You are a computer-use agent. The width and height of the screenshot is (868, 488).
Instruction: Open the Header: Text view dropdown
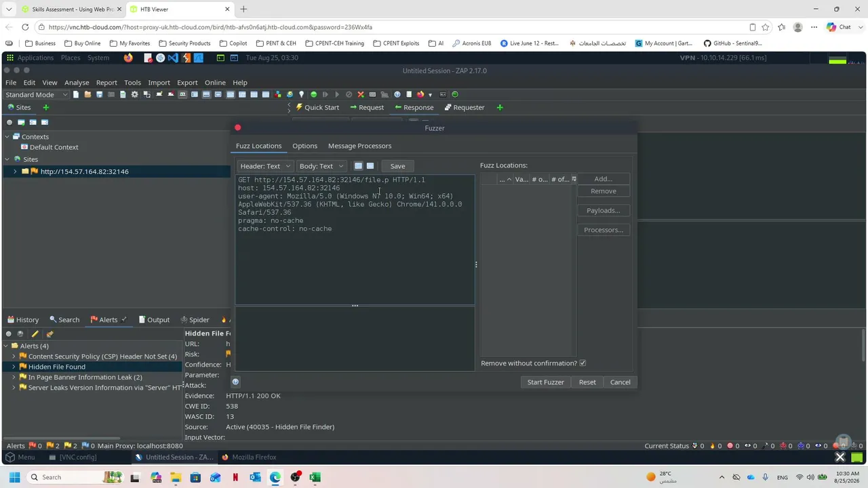pos(266,166)
